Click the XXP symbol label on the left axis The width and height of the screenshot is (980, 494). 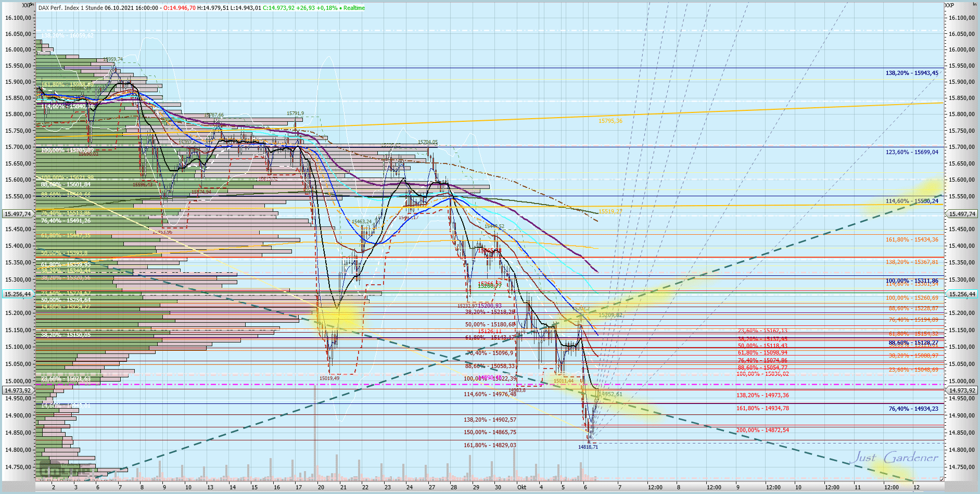27,4
